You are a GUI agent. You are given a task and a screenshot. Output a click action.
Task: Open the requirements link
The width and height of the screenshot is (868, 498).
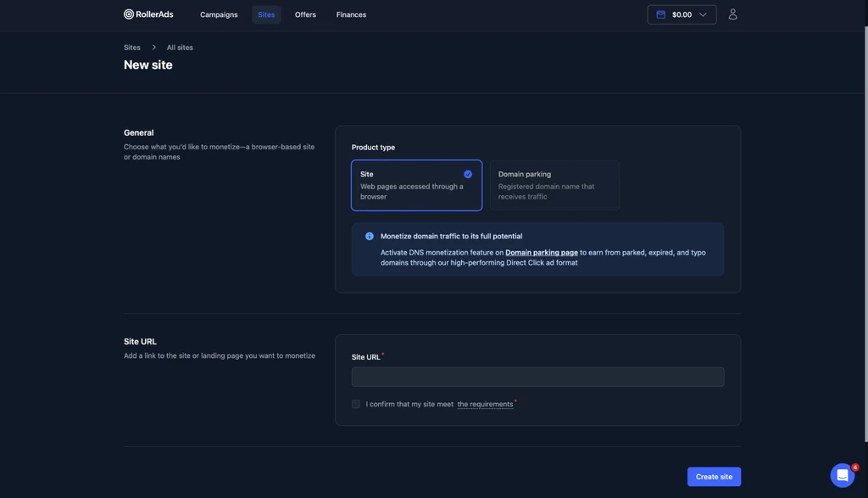pos(485,404)
